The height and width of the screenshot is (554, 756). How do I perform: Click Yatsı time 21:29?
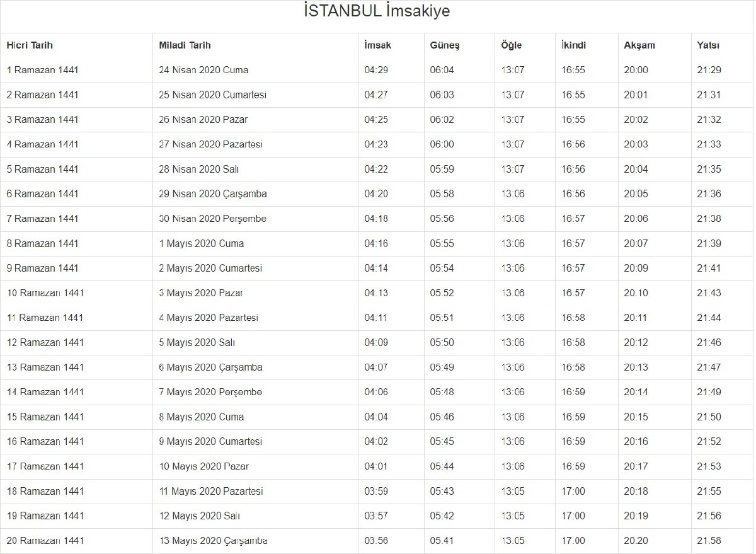(709, 70)
